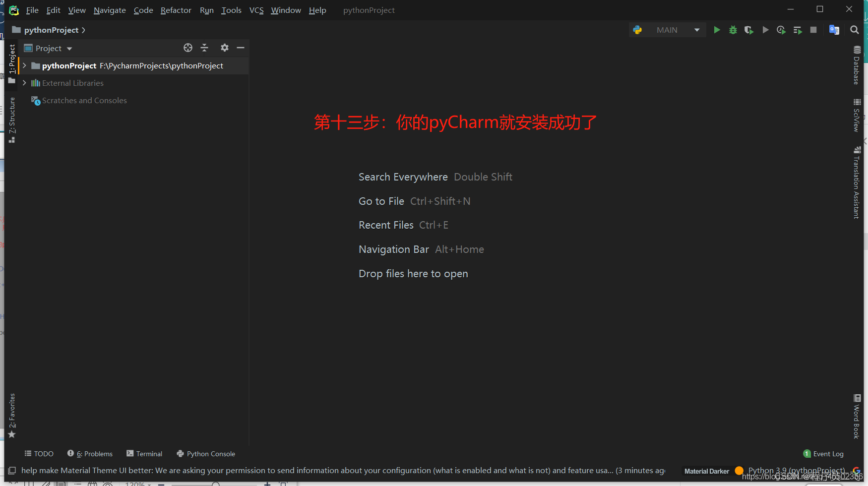The image size is (868, 486).
Task: Locate file with the crosshair target icon
Action: click(x=188, y=48)
